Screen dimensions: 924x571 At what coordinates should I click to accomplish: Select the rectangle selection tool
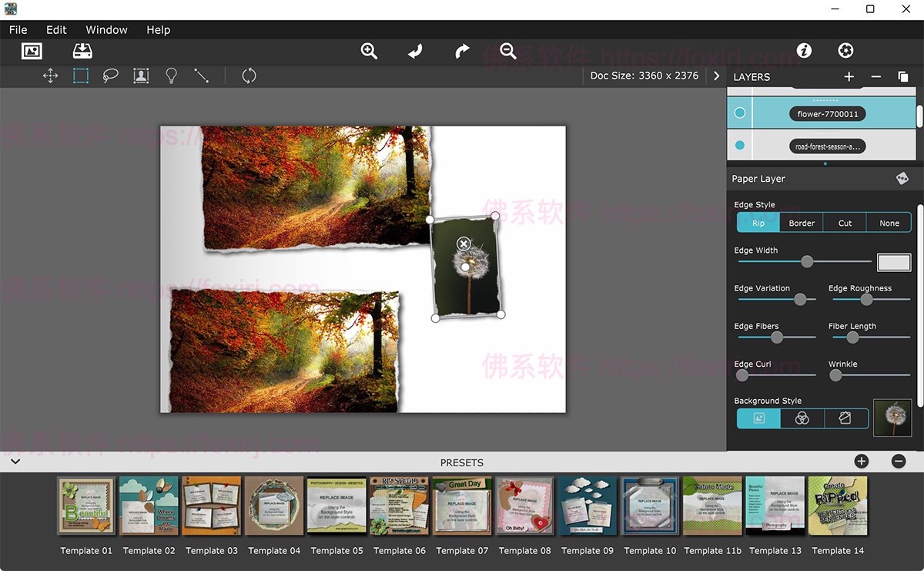pyautogui.click(x=80, y=76)
